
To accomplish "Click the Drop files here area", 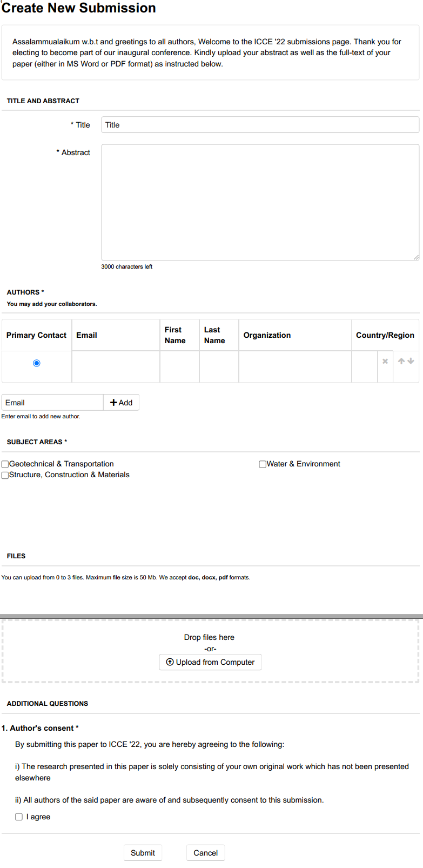I will [209, 637].
